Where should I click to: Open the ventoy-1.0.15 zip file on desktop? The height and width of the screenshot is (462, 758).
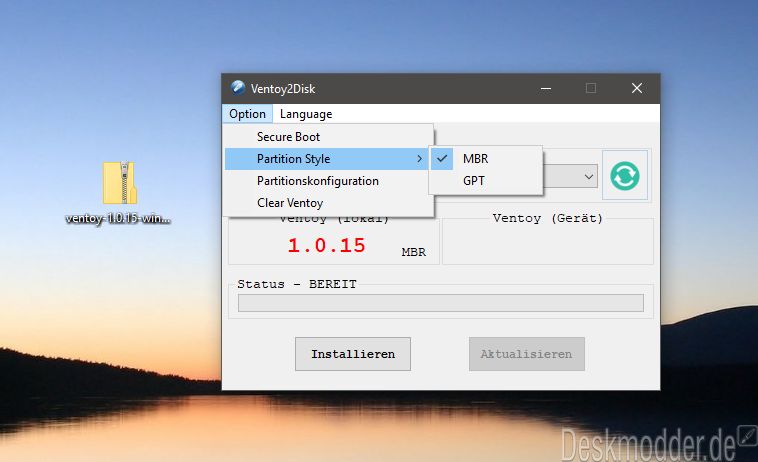click(119, 192)
